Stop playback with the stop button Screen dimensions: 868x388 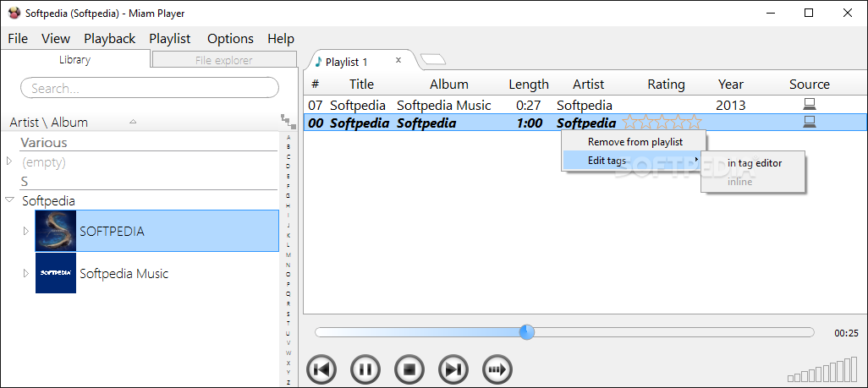[409, 369]
